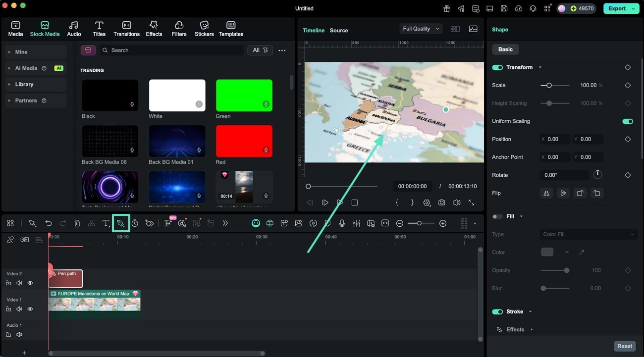
Task: Click the undo arrow icon
Action: (x=48, y=223)
